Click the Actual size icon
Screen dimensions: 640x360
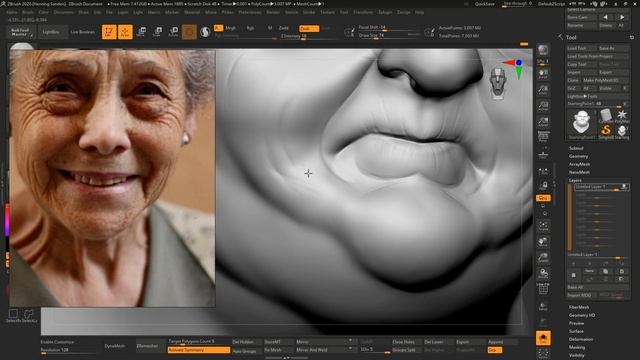(x=543, y=106)
